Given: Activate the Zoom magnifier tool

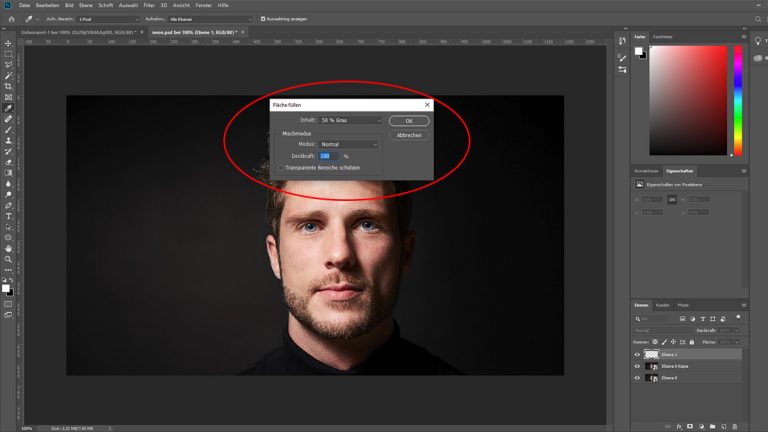Looking at the screenshot, I should click(9, 259).
